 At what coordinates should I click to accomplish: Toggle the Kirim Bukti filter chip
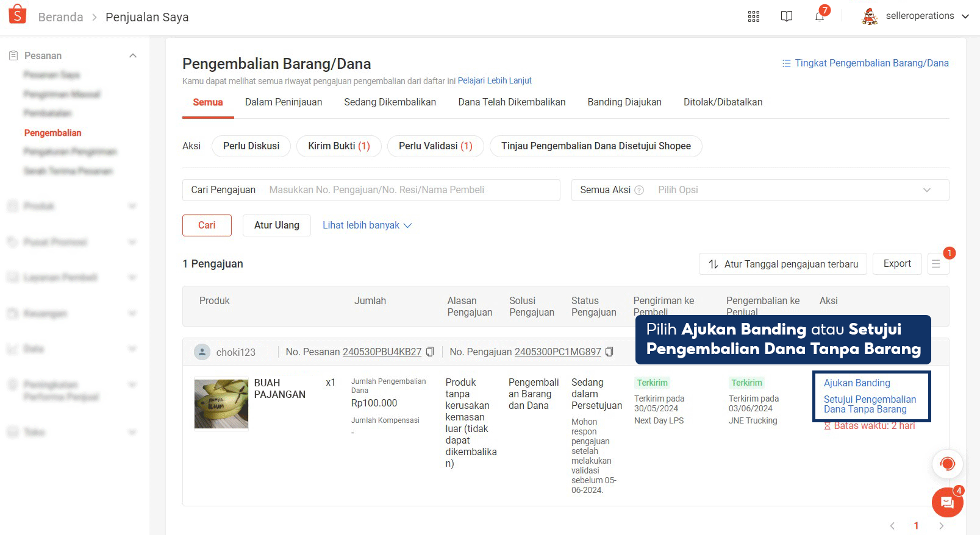338,146
